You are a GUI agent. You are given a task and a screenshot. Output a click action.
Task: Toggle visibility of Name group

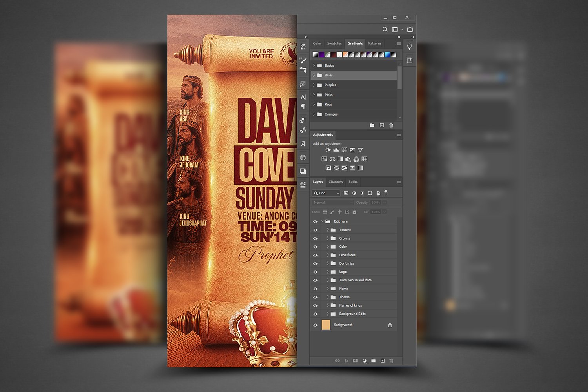click(x=315, y=289)
